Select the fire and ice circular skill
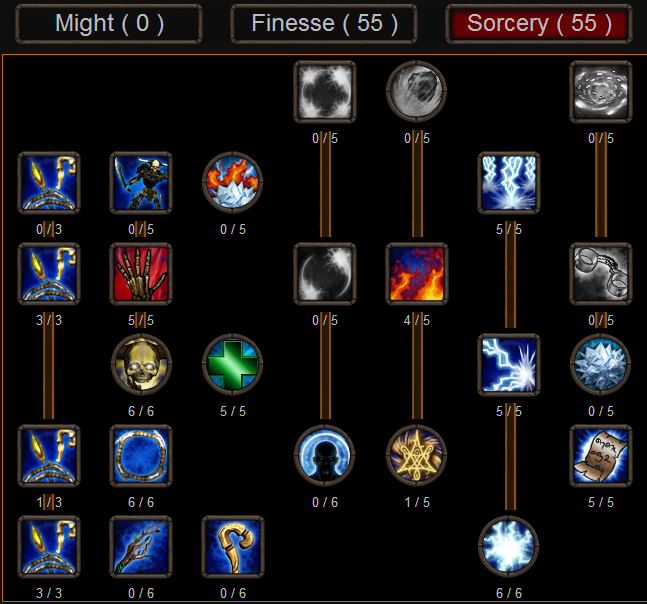 (233, 183)
